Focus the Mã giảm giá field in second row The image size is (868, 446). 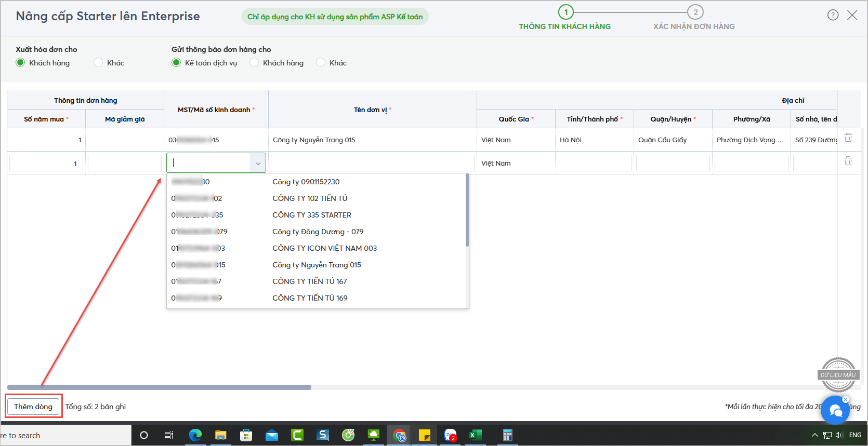[x=125, y=163]
